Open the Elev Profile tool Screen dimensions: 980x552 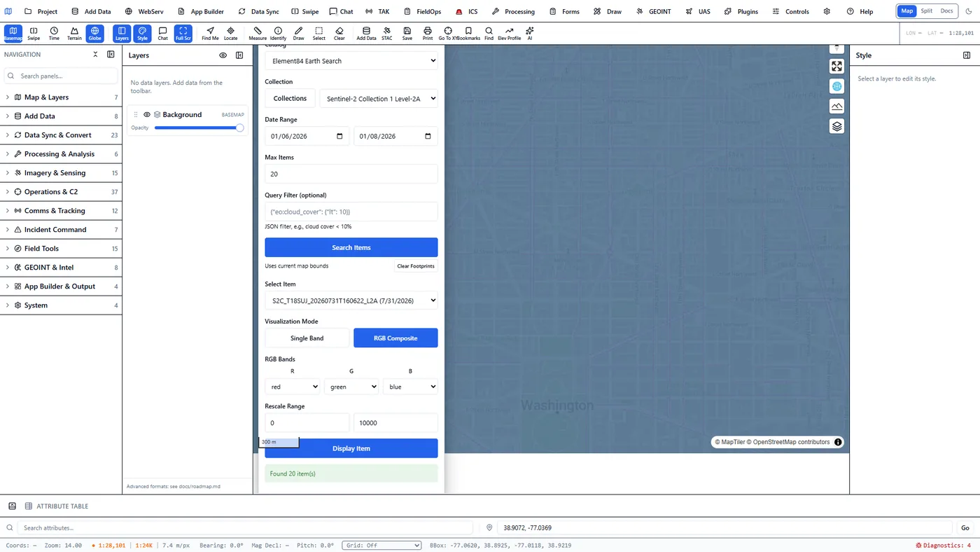click(x=509, y=33)
